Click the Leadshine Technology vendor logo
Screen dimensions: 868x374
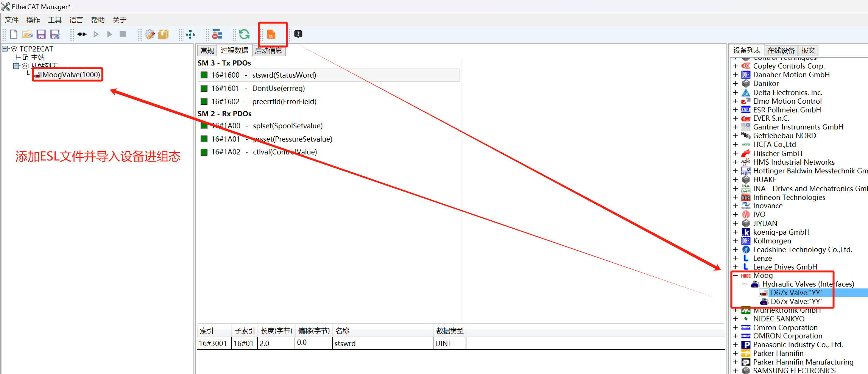pyautogui.click(x=746, y=249)
